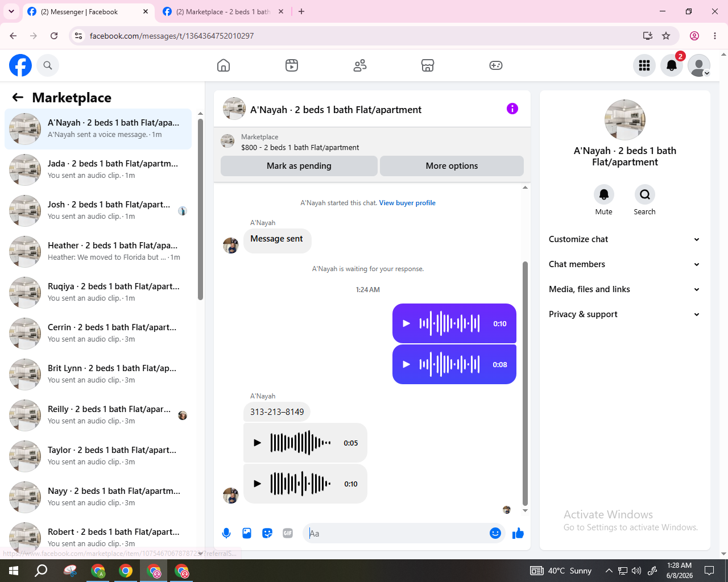Open the account profile menu

(x=699, y=65)
